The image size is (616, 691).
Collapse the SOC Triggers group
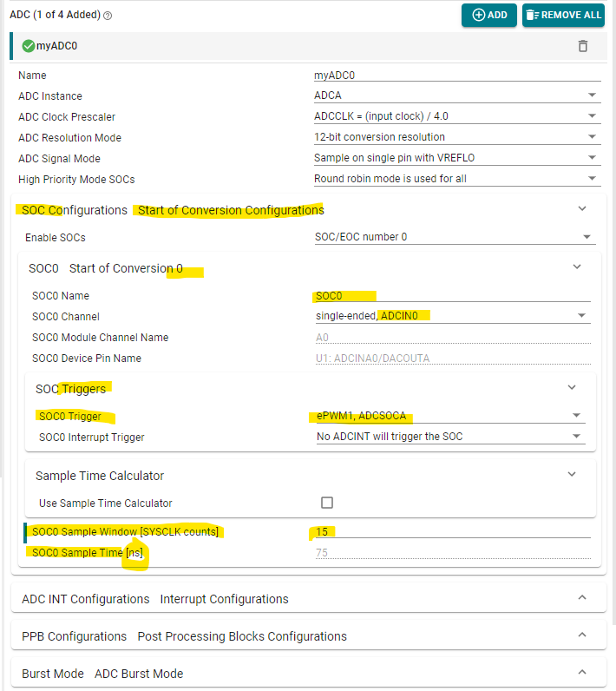572,388
